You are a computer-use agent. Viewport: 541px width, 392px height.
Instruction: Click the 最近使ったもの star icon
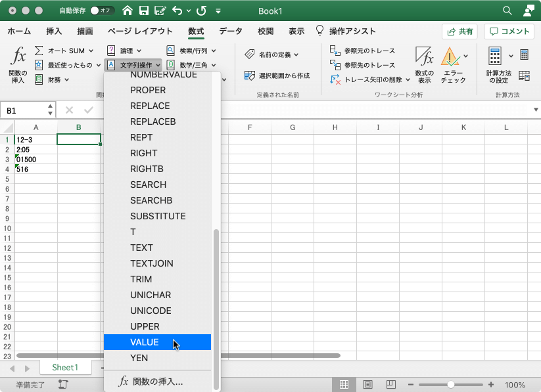pos(39,65)
